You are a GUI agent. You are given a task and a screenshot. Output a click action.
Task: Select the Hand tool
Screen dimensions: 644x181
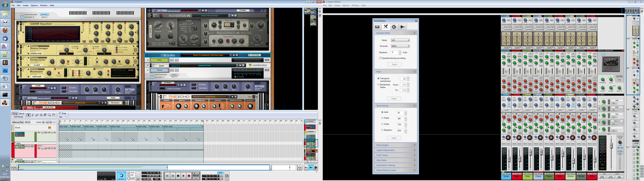[53, 115]
